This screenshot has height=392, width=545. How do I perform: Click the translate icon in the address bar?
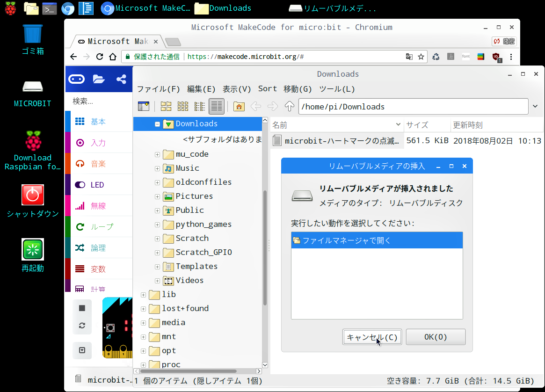click(409, 57)
